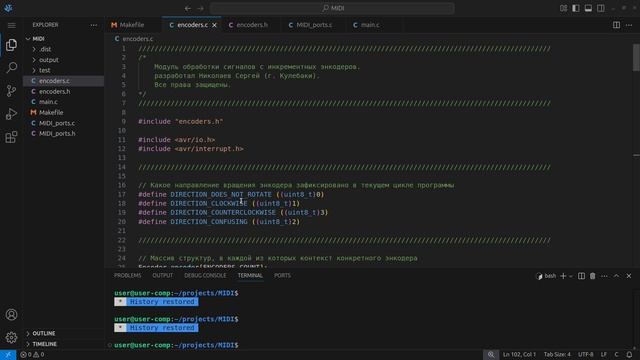Open editor more actions menu
Screen dimensions: 640x360
point(629,25)
